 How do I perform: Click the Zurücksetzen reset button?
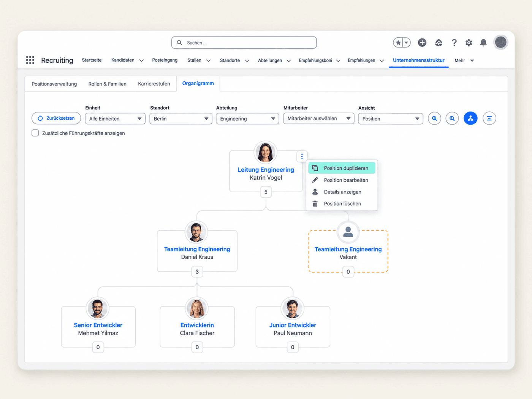tap(56, 118)
